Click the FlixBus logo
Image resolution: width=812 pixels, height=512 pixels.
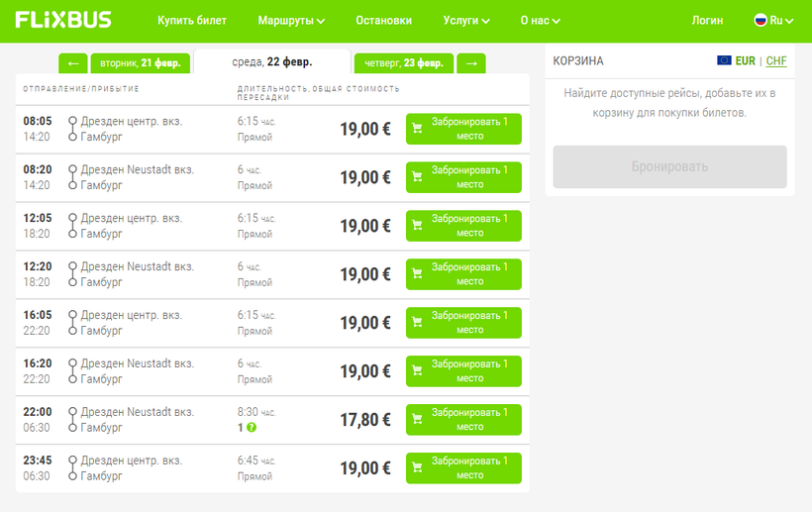63,20
